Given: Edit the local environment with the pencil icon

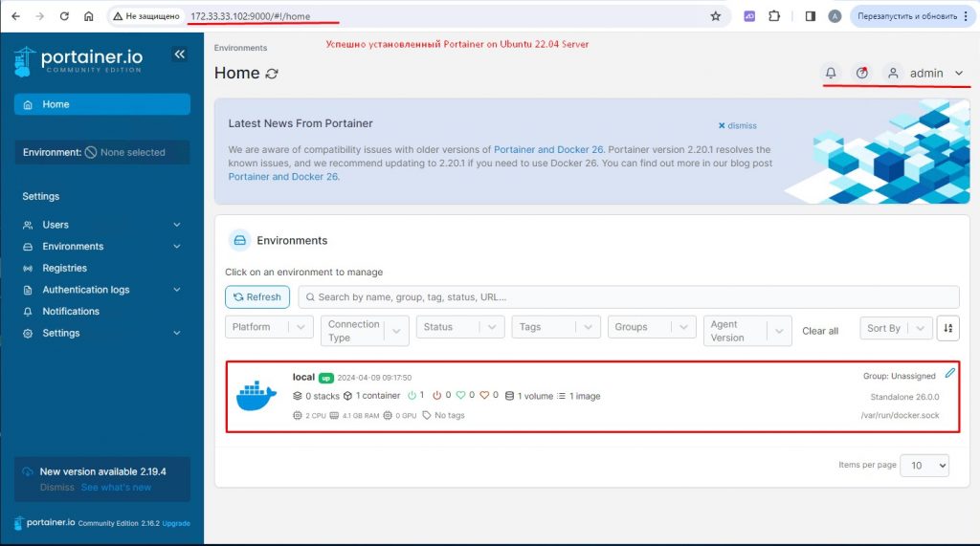Looking at the screenshot, I should [950, 373].
